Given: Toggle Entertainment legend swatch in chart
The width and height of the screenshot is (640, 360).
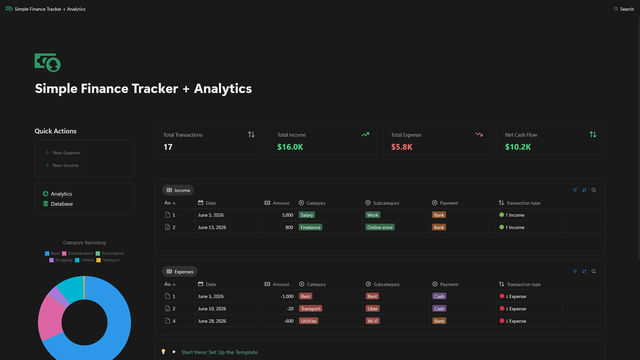Looking at the screenshot, I should pos(64,253).
